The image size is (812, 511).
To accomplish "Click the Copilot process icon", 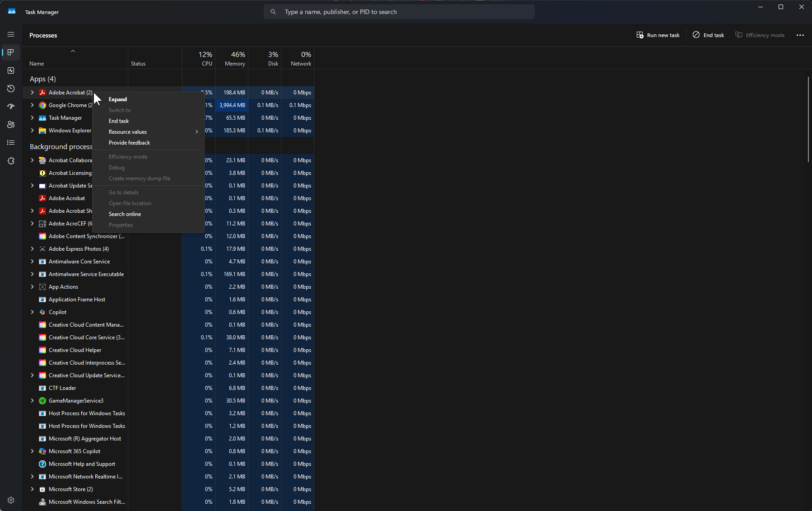I will [x=42, y=312].
